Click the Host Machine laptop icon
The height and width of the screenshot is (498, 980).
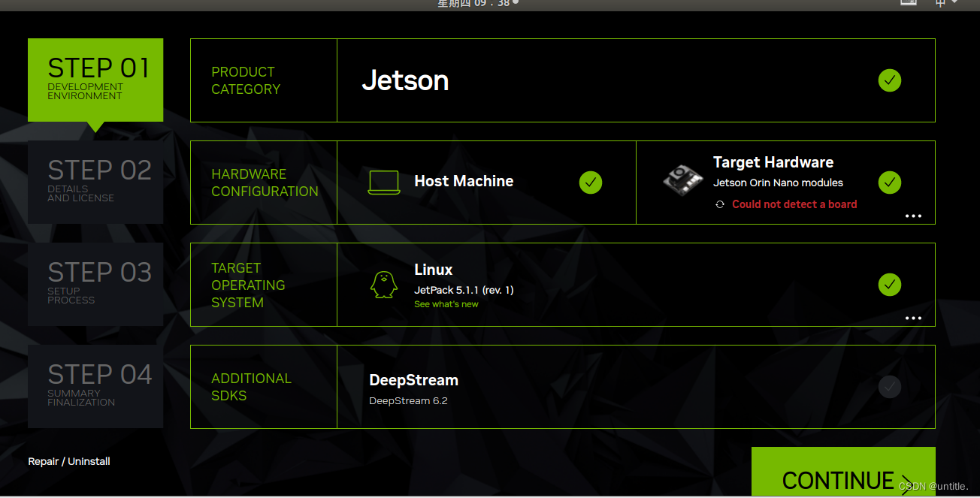pos(384,183)
